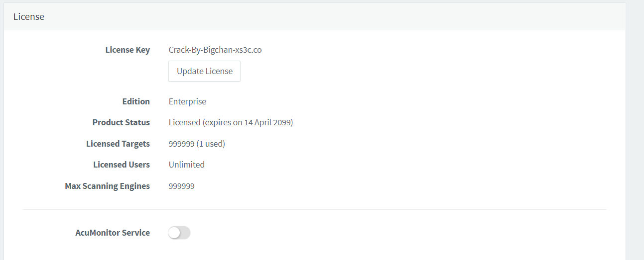Click the 14 April 2099 expiry date
The width and height of the screenshot is (644, 260).
[x=267, y=122]
